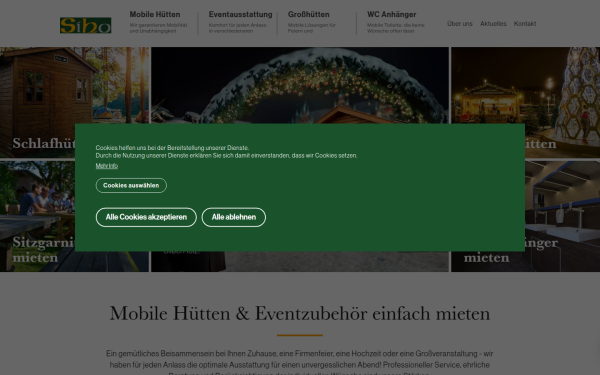600x375 pixels.
Task: Click the Siho logo
Action: (85, 25)
